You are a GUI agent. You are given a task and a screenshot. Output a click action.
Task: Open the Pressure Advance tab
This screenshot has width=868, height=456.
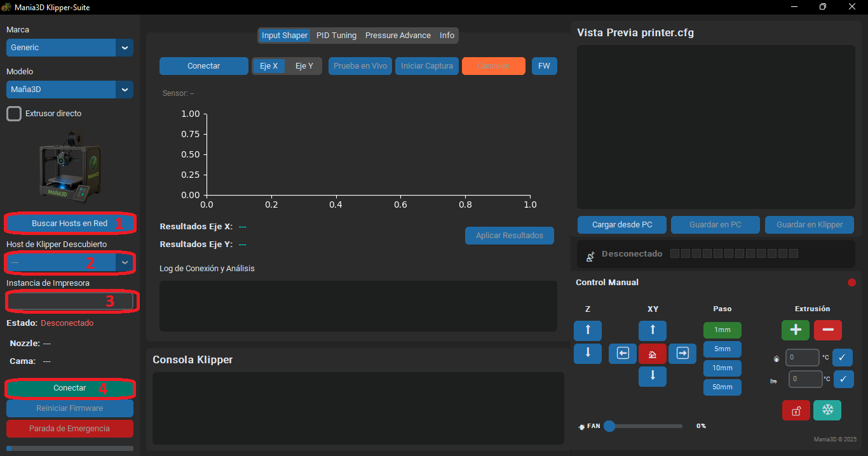(x=398, y=36)
